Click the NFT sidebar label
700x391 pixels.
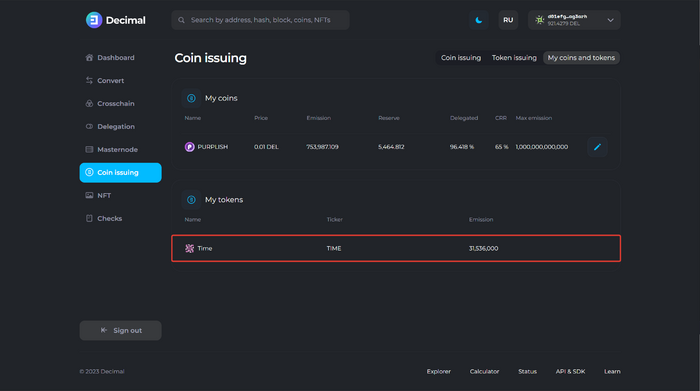[104, 196]
